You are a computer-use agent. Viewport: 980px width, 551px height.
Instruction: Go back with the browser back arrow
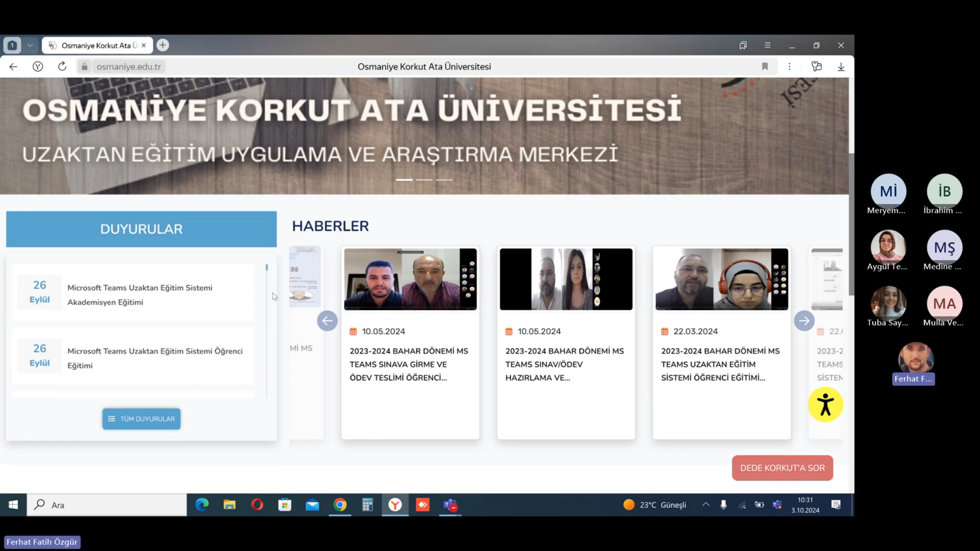[x=13, y=67]
